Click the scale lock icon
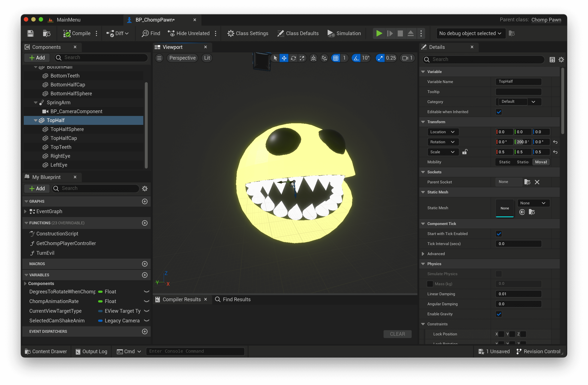 tap(465, 152)
